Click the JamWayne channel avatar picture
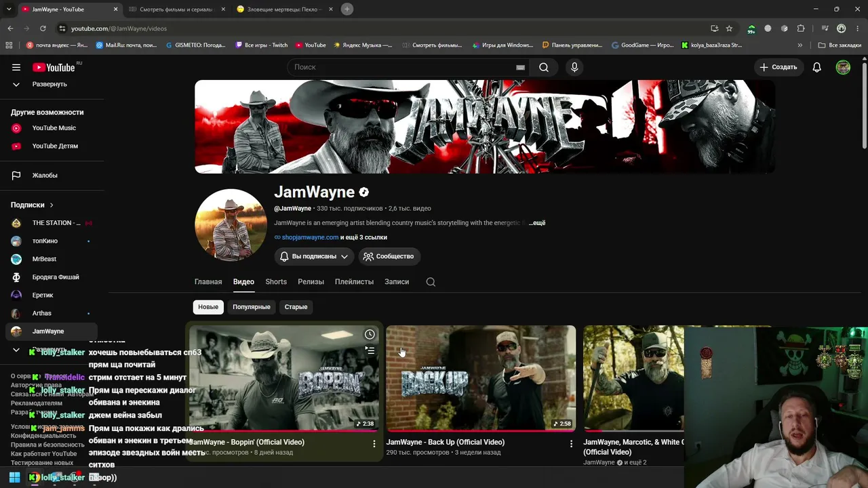This screenshot has width=868, height=488. 231,225
